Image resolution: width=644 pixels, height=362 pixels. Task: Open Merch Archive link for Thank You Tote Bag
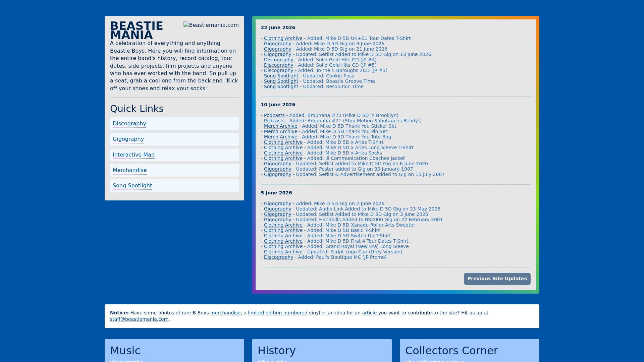(x=280, y=137)
